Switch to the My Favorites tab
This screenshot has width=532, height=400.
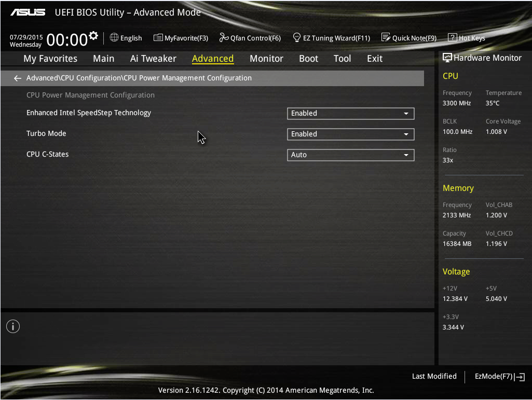(50, 59)
